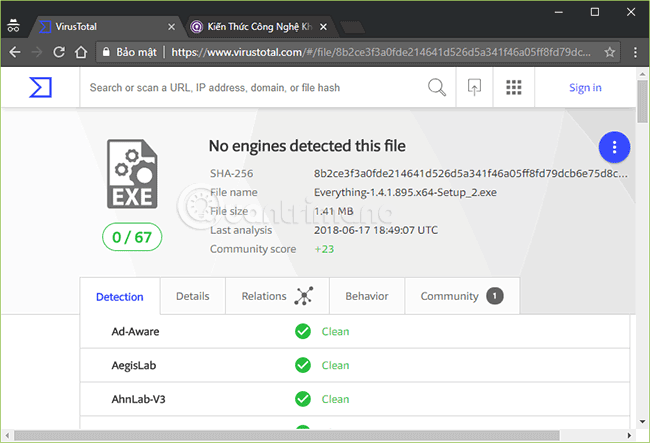Click the 0 / 67 detection score
This screenshot has height=443, width=650.
click(132, 237)
